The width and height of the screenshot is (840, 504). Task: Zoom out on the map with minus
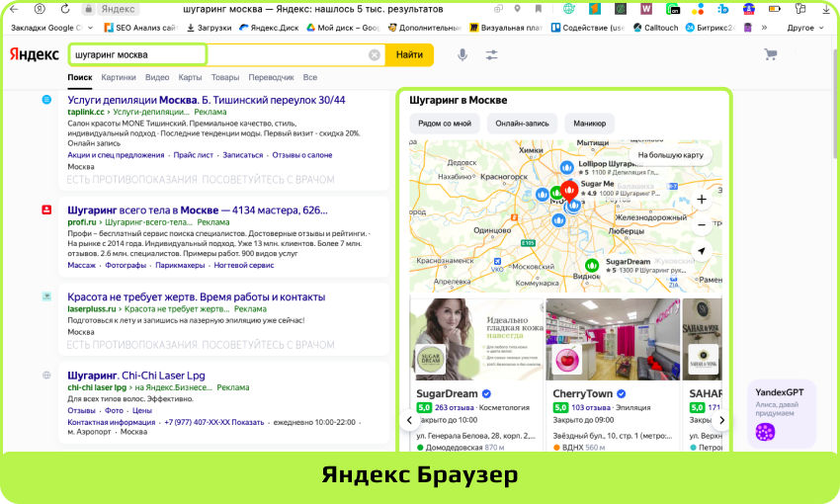coord(702,225)
